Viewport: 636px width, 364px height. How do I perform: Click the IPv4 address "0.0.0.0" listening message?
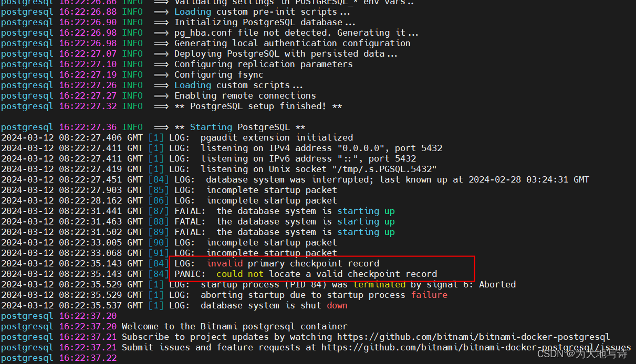click(321, 148)
